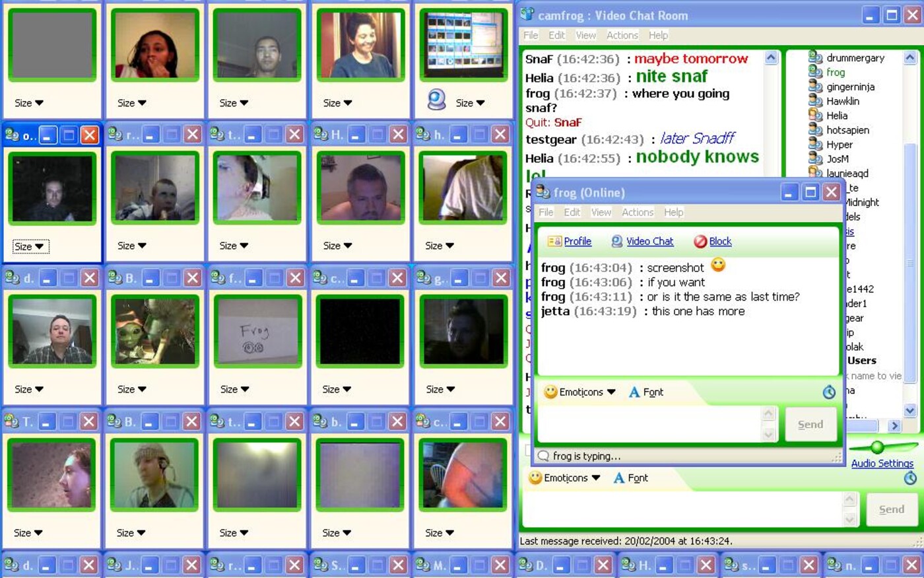Click the green audio level slider knob
Screen dimensions: 924x578
click(876, 447)
